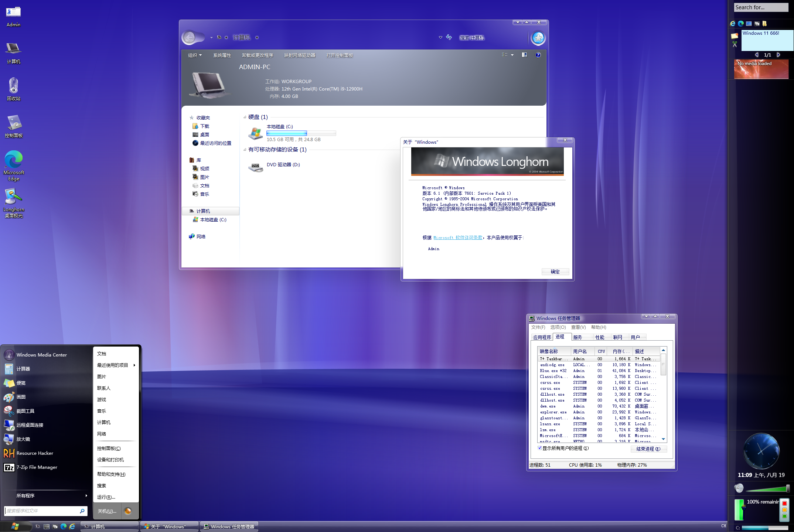Click the new note icon in sidebar

tap(735, 36)
